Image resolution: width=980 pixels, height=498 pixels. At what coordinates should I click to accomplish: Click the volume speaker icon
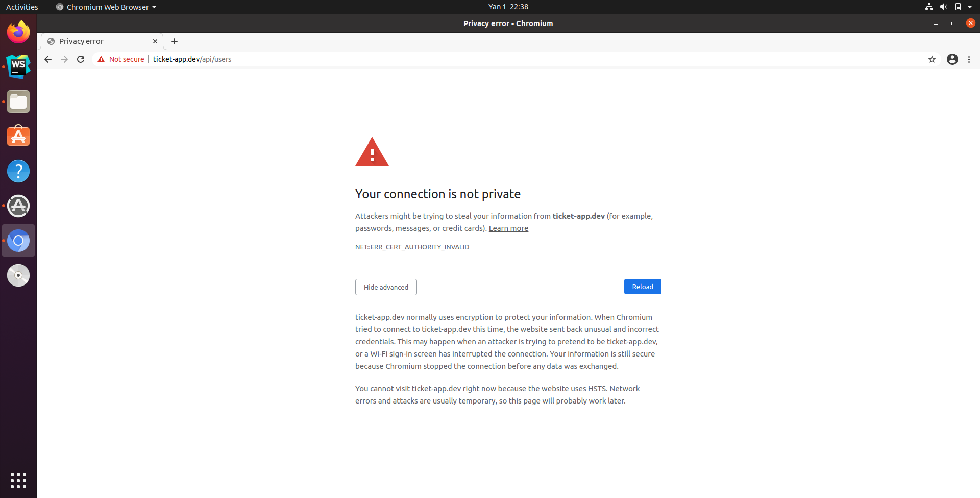click(x=943, y=7)
